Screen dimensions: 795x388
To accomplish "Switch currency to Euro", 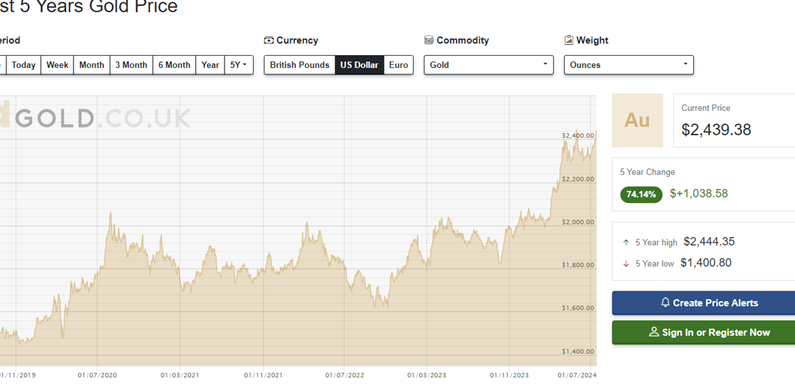I will coord(399,65).
